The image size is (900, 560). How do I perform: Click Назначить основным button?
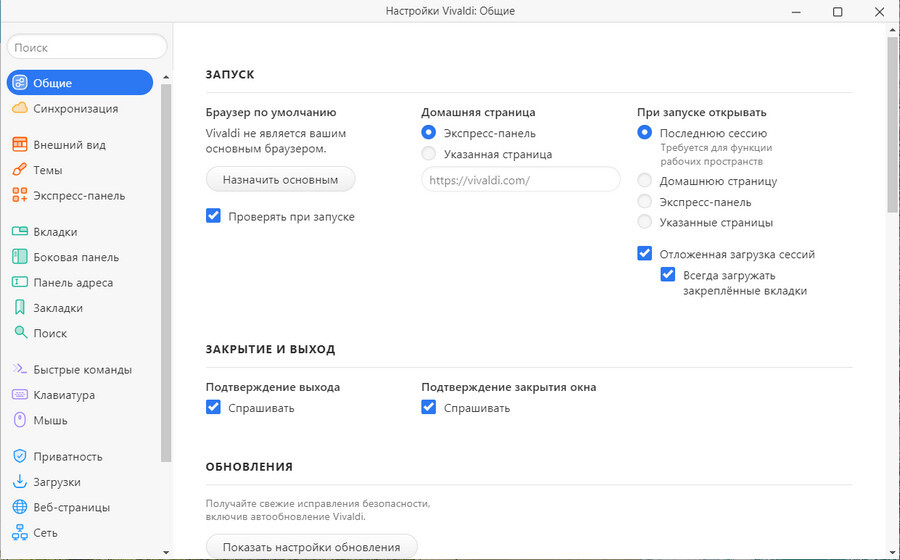pyautogui.click(x=280, y=180)
